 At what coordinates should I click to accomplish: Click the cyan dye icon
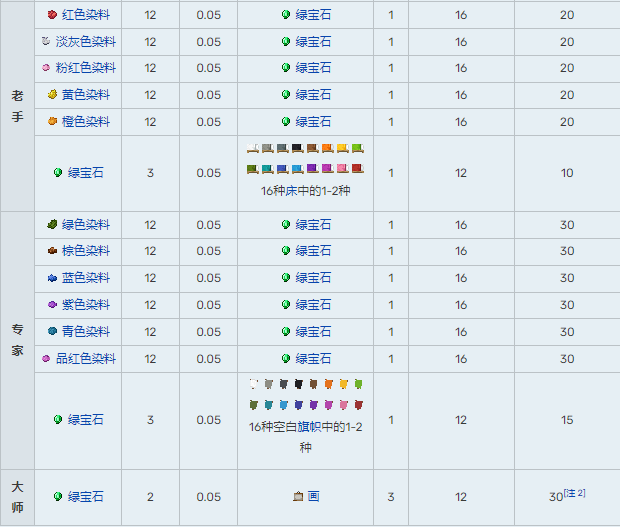tap(53, 331)
